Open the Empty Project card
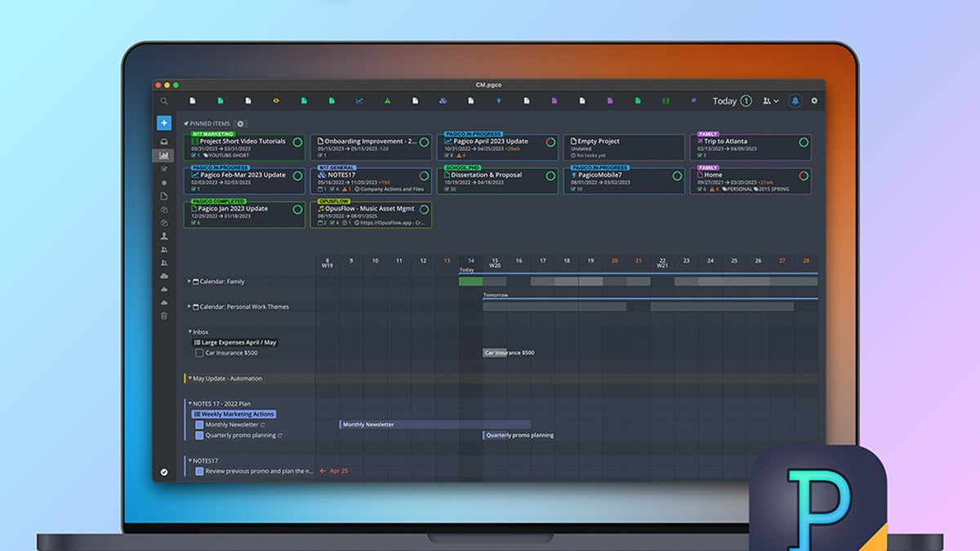980x551 pixels. (x=624, y=146)
